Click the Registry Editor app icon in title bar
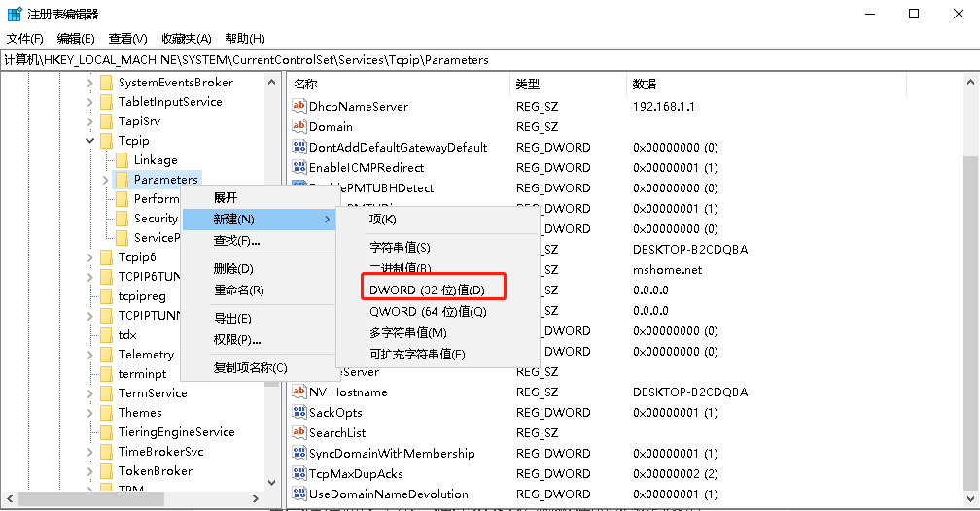The height and width of the screenshot is (511, 980). coord(15,15)
